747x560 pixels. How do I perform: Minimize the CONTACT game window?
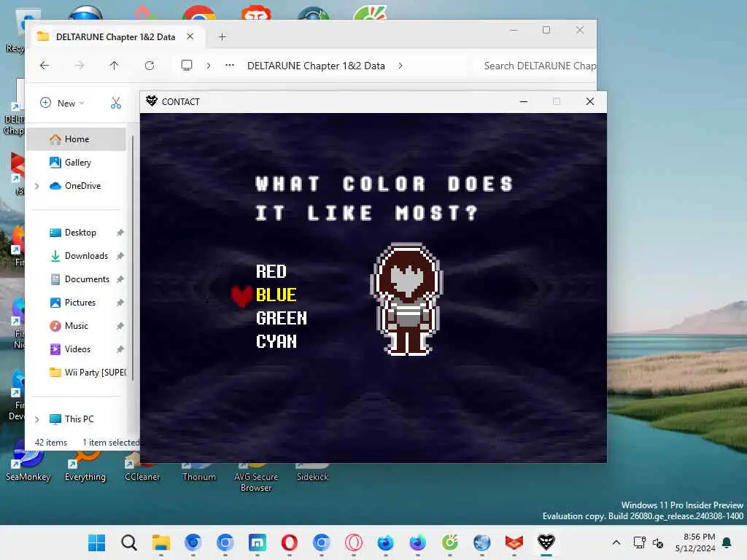[x=524, y=101]
